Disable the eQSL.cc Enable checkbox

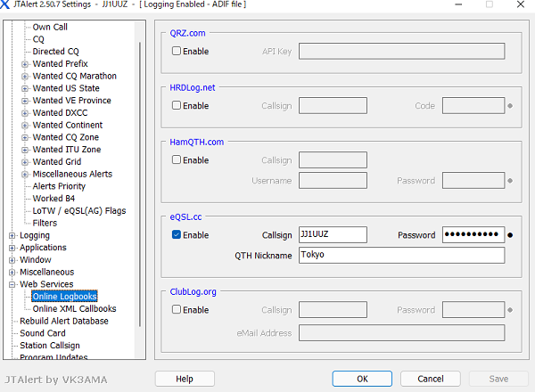177,235
